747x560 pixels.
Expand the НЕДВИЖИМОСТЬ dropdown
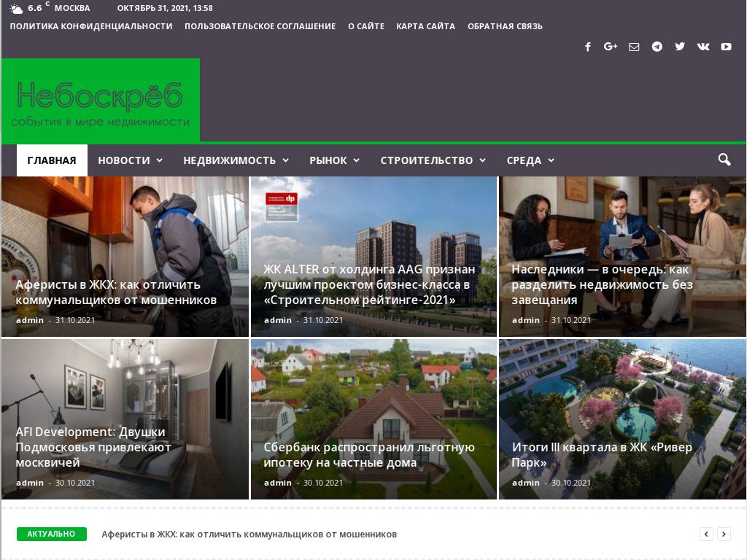click(x=235, y=160)
